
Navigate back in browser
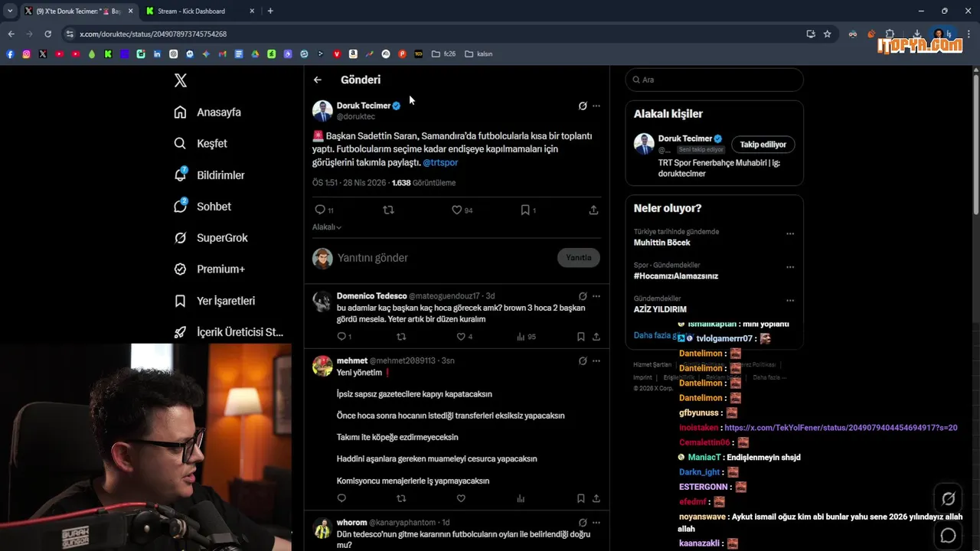[x=11, y=34]
